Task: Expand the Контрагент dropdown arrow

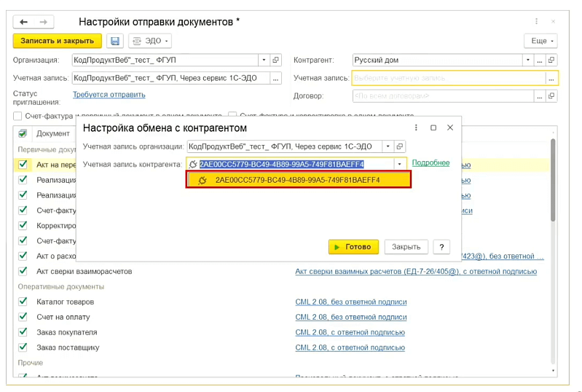Action: click(528, 60)
